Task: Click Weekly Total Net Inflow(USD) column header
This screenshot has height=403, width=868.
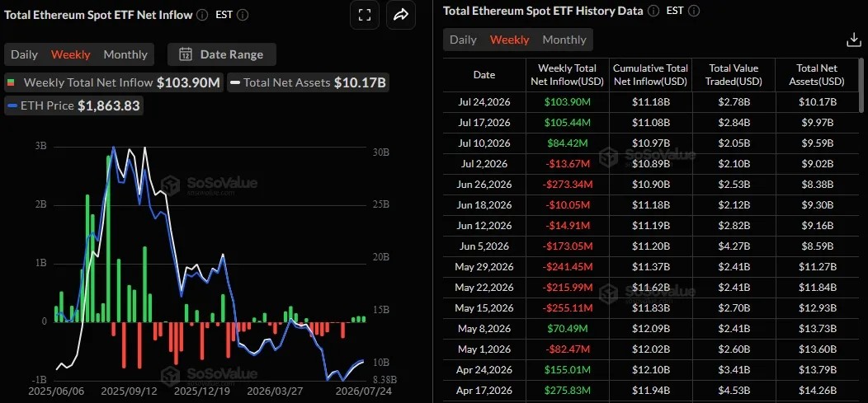Action: [x=568, y=75]
